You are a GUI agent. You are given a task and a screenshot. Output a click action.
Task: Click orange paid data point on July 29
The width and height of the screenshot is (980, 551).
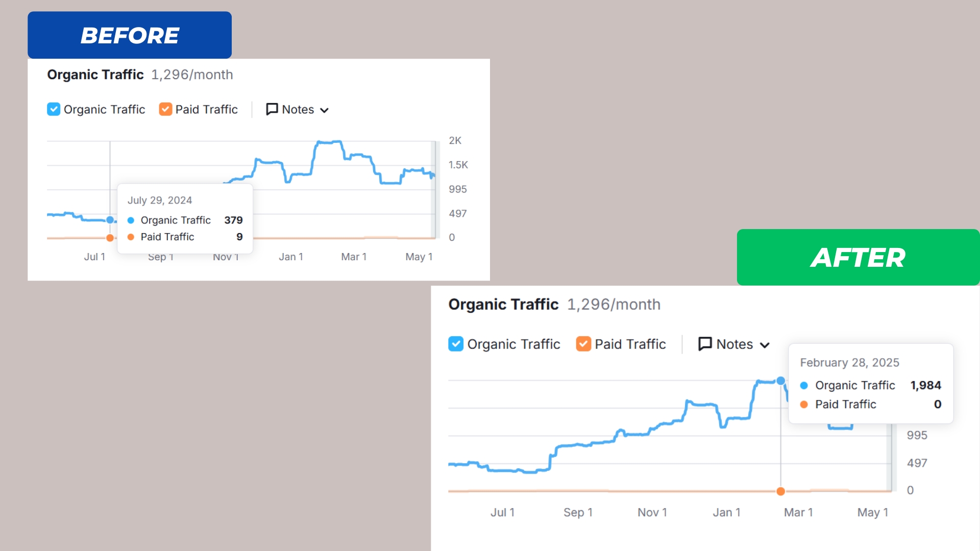coord(110,238)
